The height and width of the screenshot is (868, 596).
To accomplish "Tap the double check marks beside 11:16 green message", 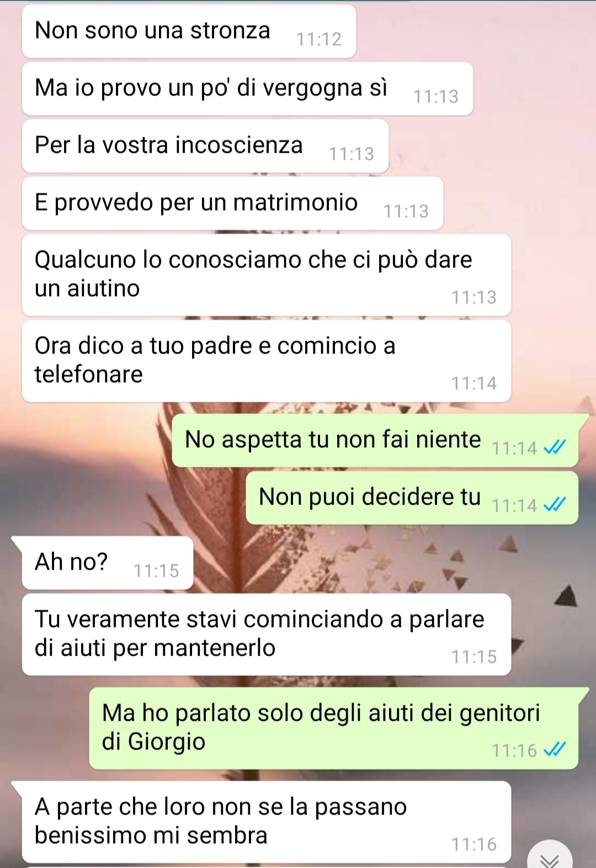I will tap(555, 749).
